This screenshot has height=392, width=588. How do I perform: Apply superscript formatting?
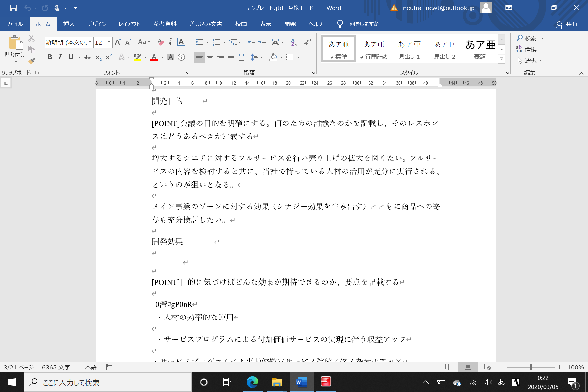(x=109, y=57)
